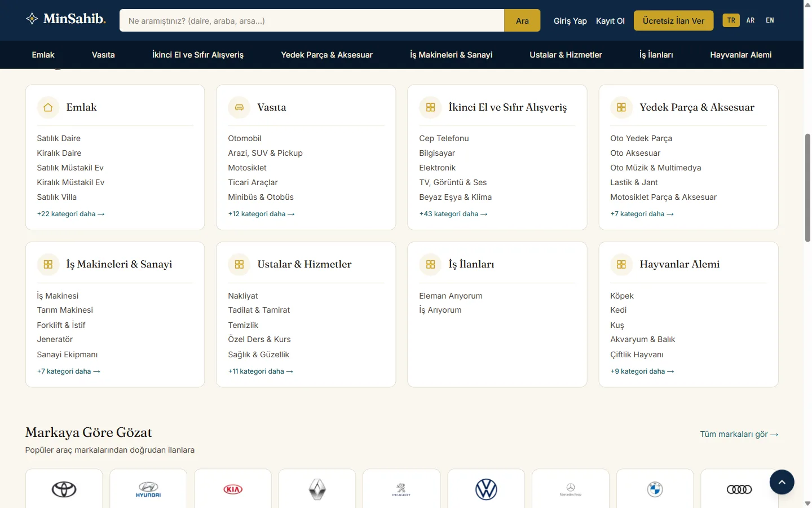Expand +22 kategori daha under Emlak
The width and height of the screenshot is (812, 508).
pos(70,214)
